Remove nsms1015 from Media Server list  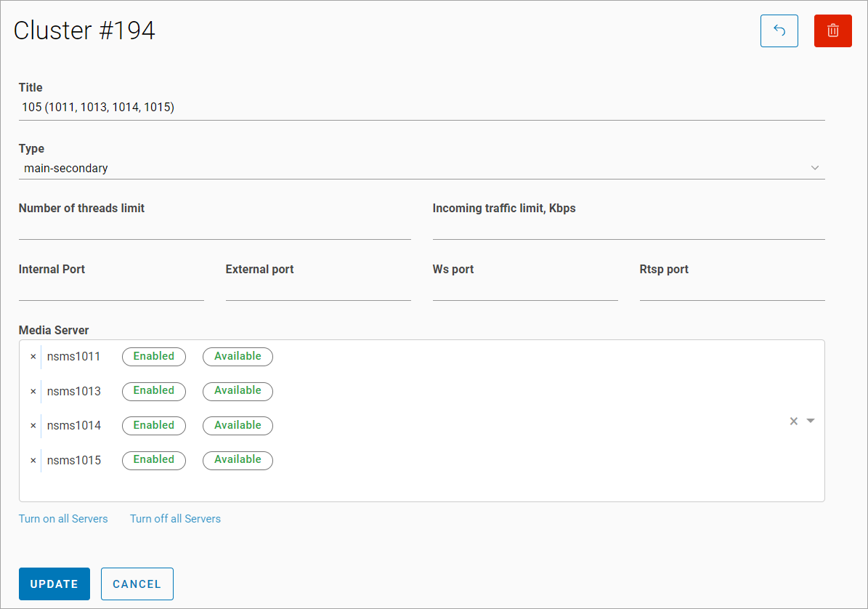click(33, 461)
